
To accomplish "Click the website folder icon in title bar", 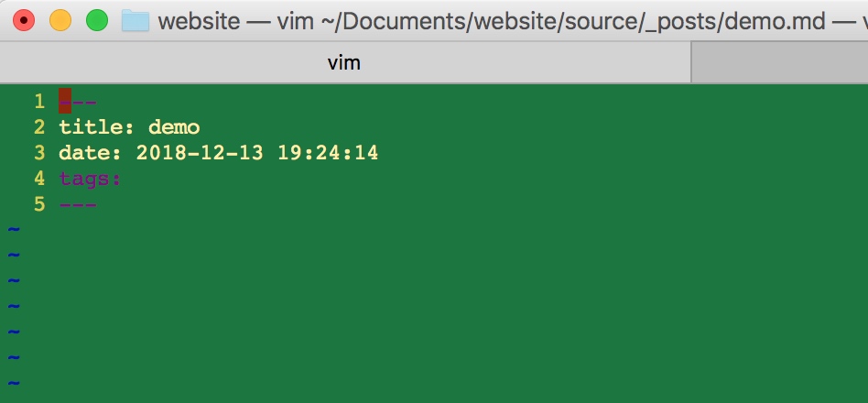I will point(136,20).
